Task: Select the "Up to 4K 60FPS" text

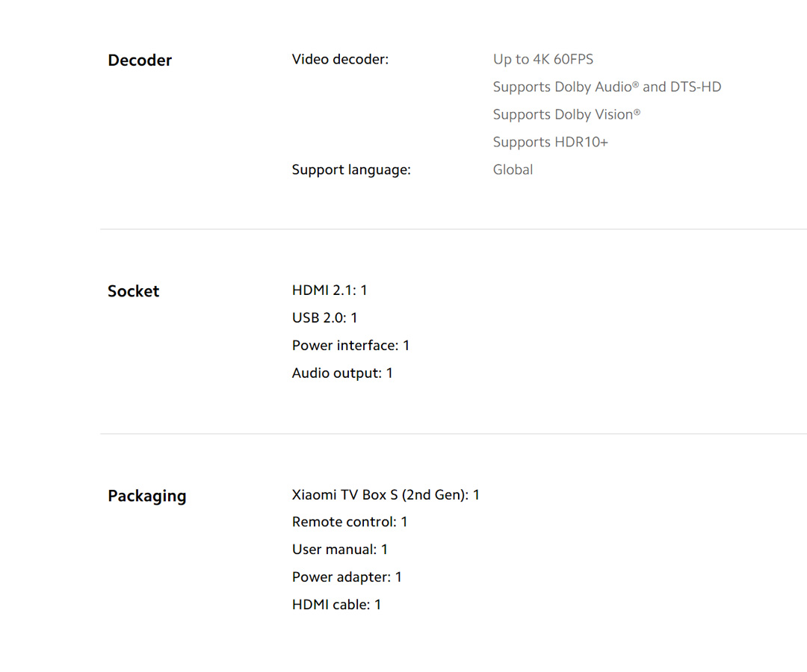Action: point(542,59)
